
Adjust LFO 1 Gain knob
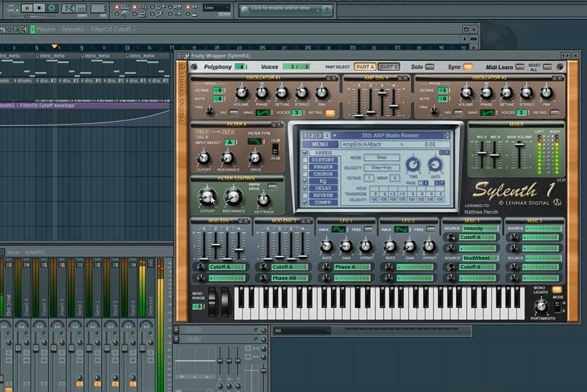tap(346, 247)
